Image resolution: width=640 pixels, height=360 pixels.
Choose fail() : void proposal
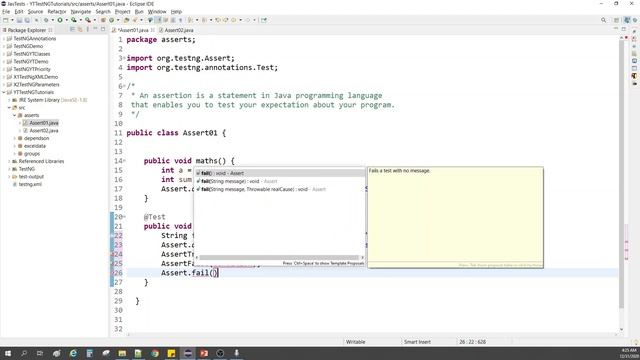[280, 173]
